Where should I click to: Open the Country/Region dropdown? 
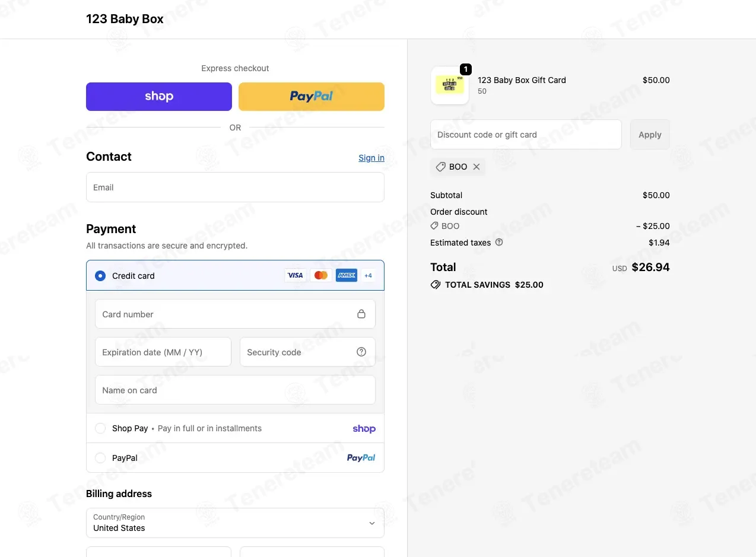click(235, 523)
